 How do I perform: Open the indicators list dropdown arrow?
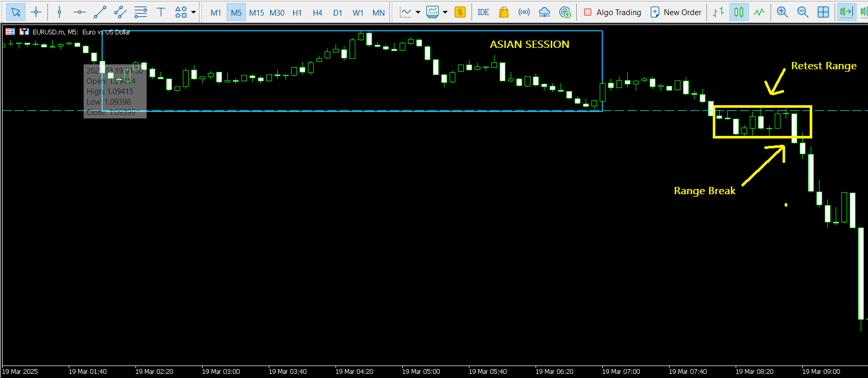pyautogui.click(x=418, y=12)
